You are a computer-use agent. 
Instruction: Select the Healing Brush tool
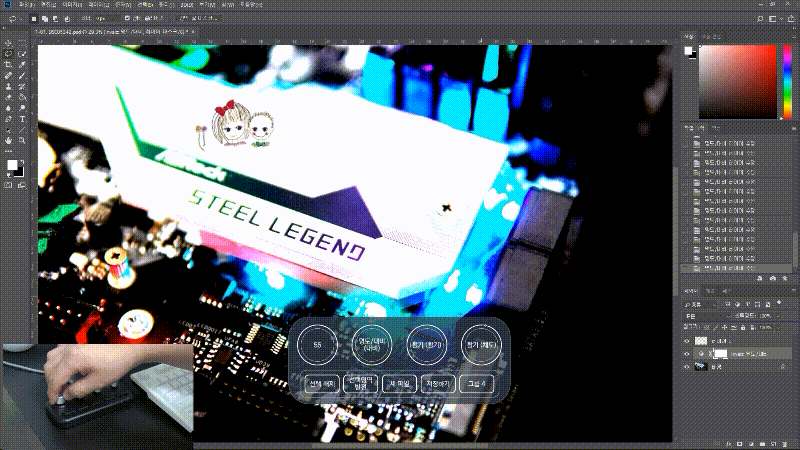pyautogui.click(x=8, y=76)
